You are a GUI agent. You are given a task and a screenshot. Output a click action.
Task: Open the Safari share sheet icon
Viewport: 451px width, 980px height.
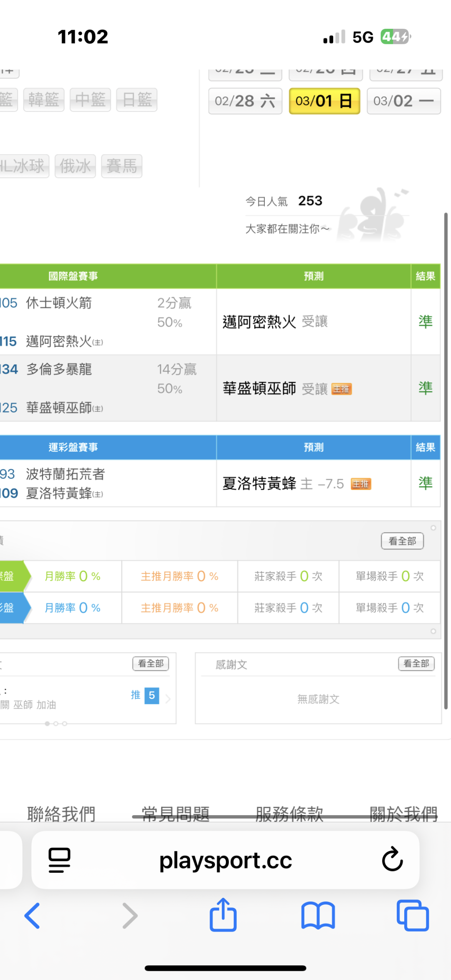click(223, 915)
